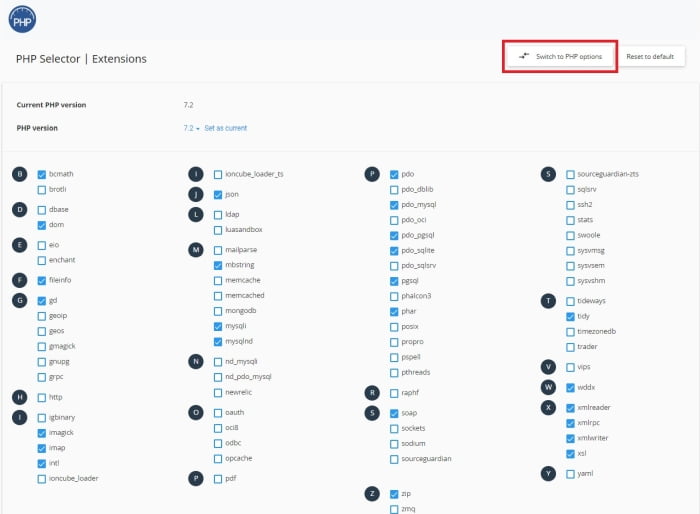Open the 7.2 PHP version dropdown
Screen dimensions: 700x514
(x=191, y=128)
